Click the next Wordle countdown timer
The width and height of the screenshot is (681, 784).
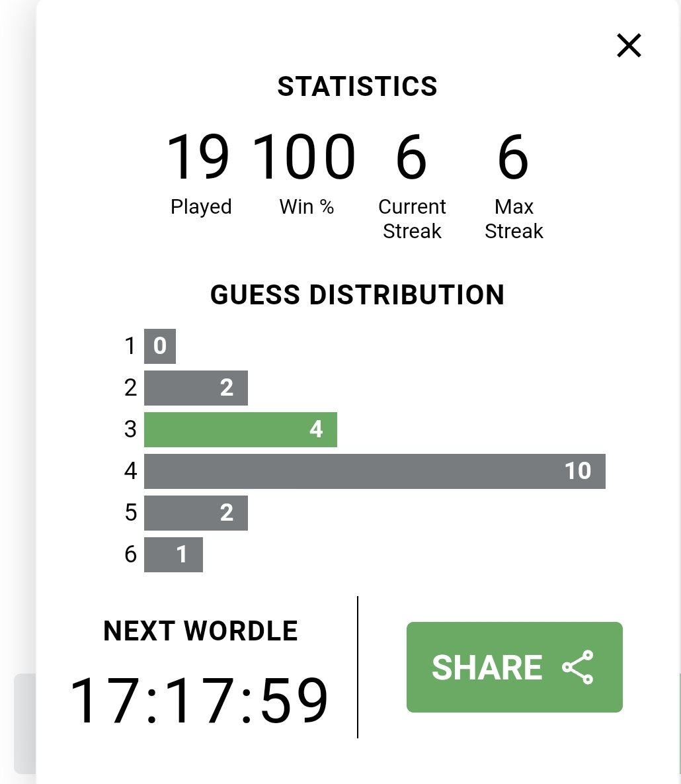(199, 699)
